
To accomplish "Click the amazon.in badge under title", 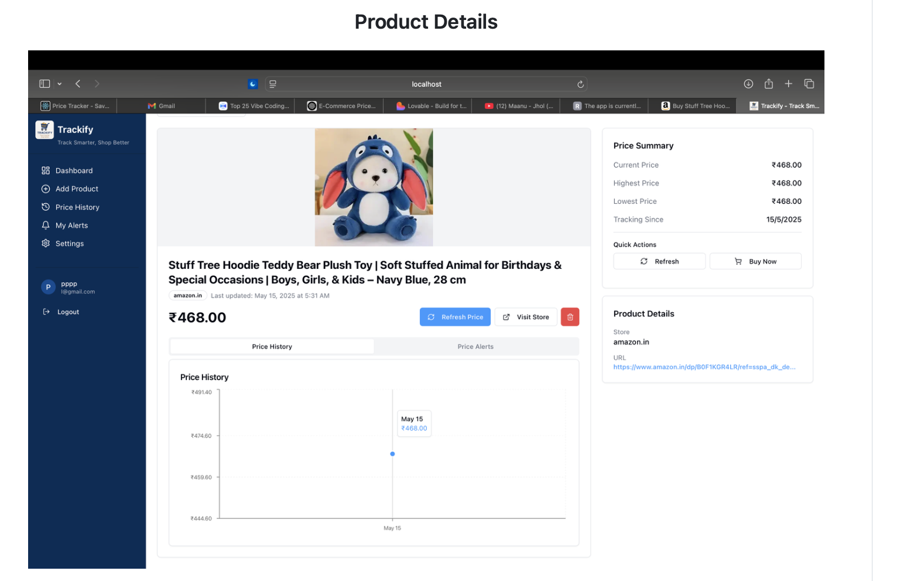I will (187, 295).
